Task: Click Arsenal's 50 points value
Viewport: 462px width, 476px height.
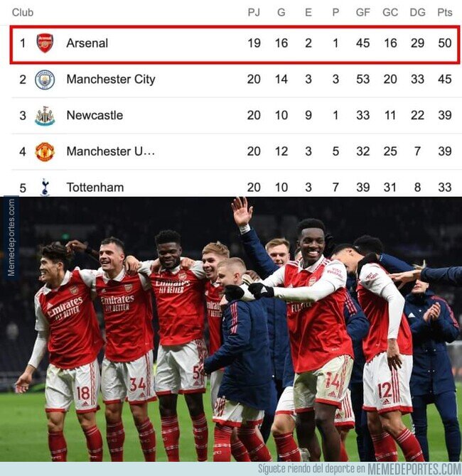Action: tap(445, 43)
